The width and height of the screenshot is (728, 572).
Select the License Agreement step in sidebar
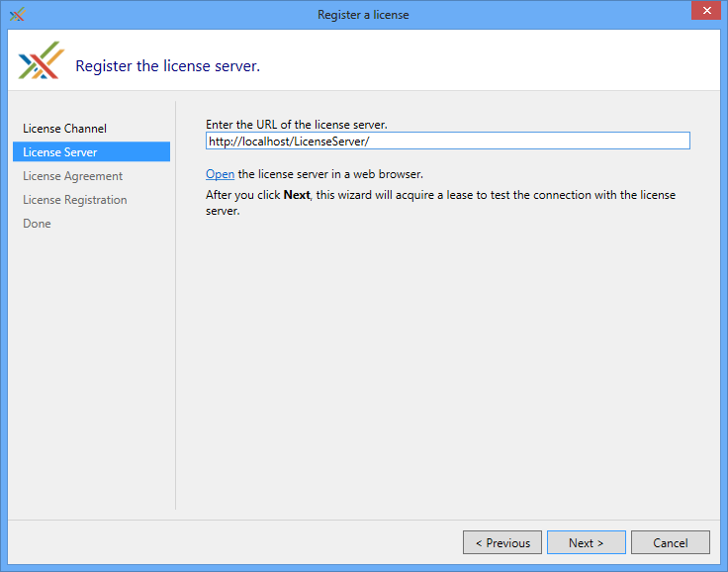point(72,176)
